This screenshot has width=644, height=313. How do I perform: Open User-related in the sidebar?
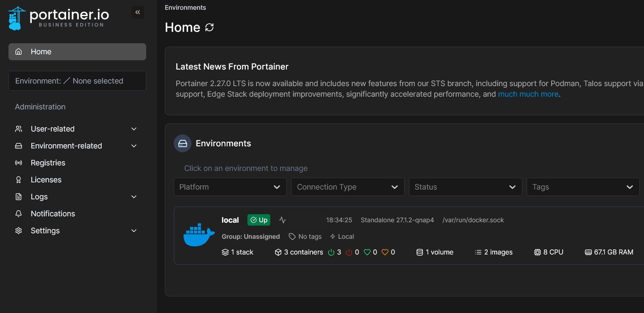[77, 129]
